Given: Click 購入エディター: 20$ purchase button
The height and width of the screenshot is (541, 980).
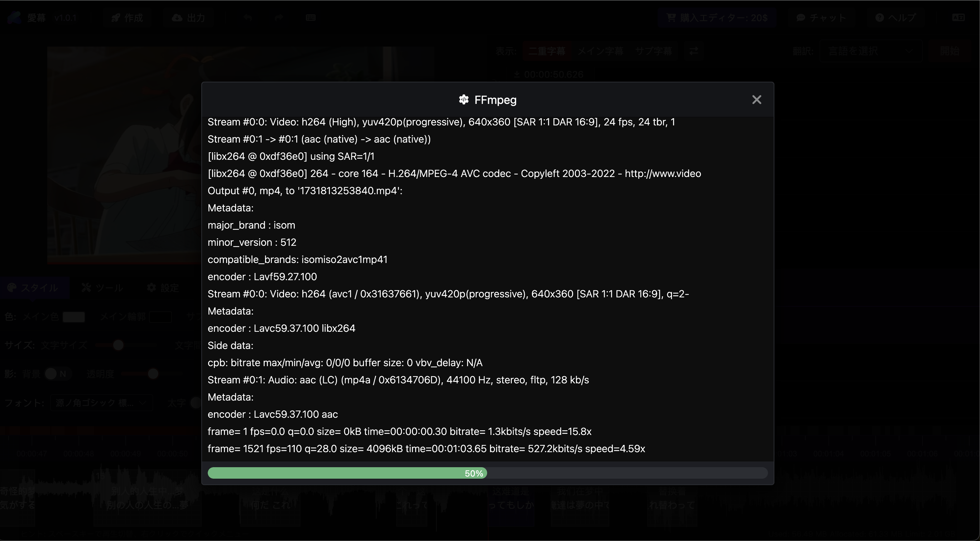Looking at the screenshot, I should click(717, 18).
